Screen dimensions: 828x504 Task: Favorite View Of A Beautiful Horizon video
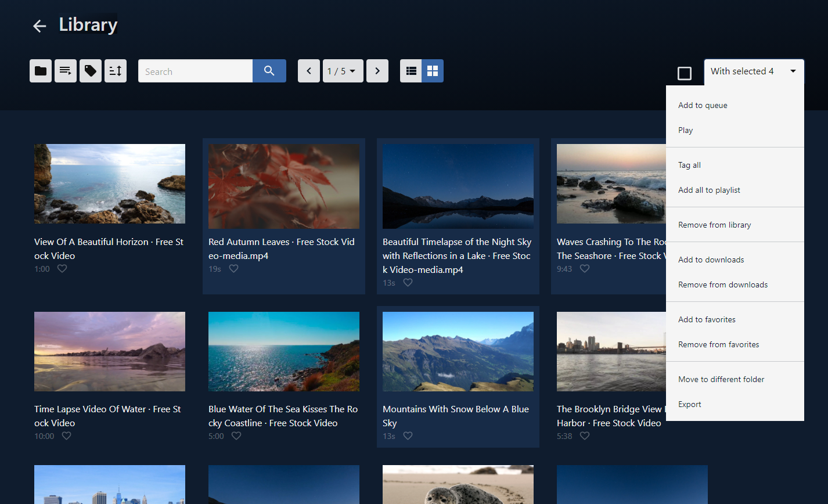pos(62,269)
